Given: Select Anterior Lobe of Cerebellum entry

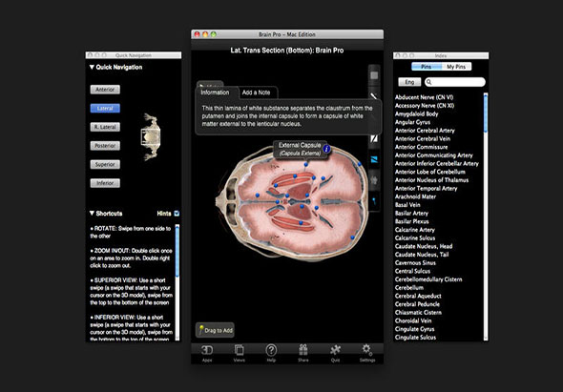Looking at the screenshot, I should point(430,172).
